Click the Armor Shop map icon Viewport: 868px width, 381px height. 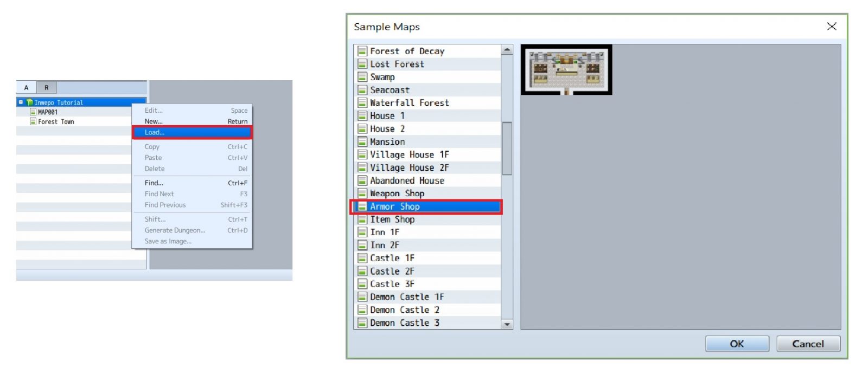coord(362,206)
